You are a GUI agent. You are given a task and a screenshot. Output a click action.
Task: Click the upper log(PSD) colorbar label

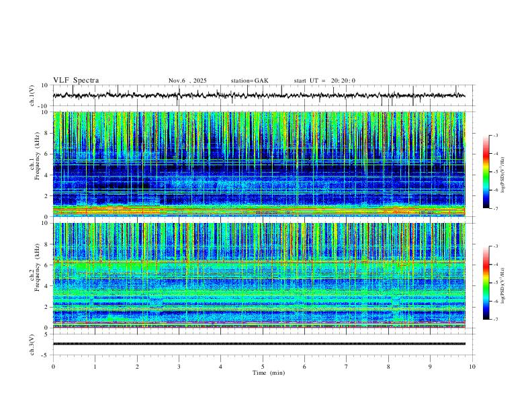(x=502, y=175)
